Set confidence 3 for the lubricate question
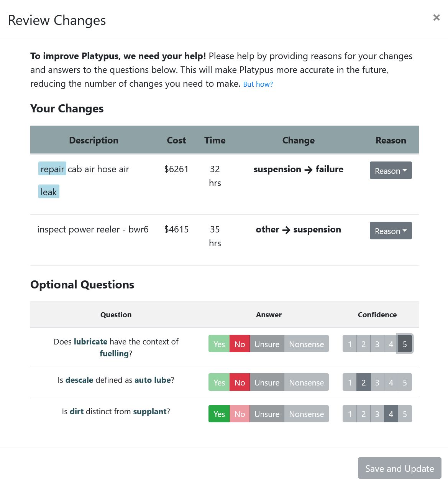Screen dimensions: 448x486 [377, 344]
